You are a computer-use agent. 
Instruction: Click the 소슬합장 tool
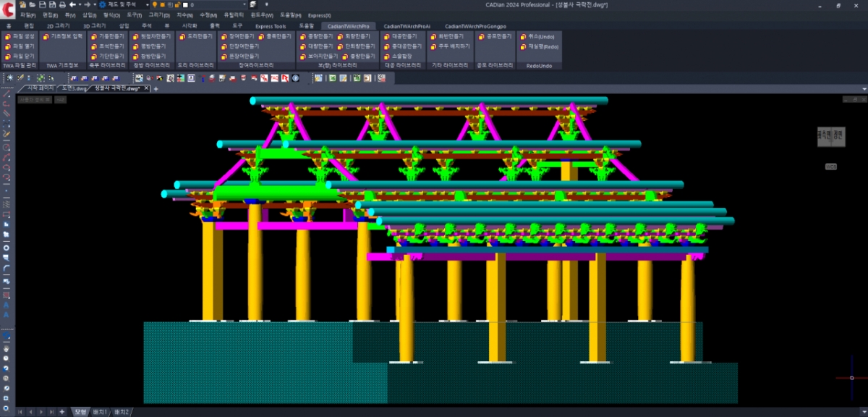[x=398, y=56]
